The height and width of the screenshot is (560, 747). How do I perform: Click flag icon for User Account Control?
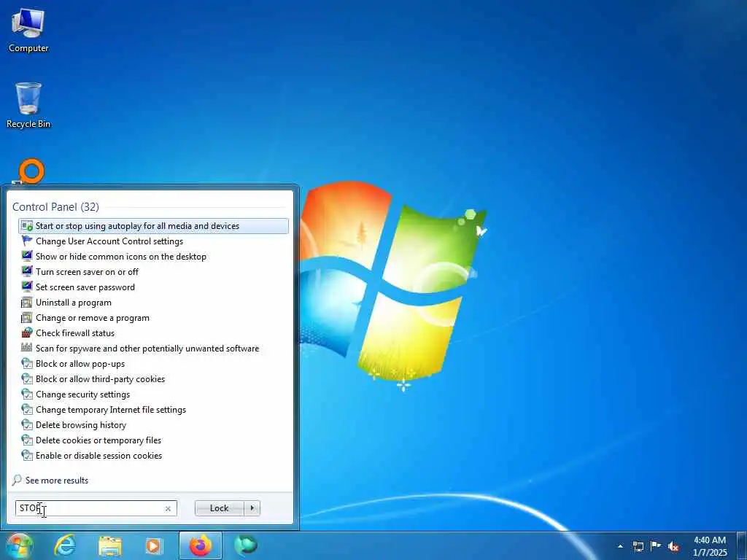pos(27,241)
